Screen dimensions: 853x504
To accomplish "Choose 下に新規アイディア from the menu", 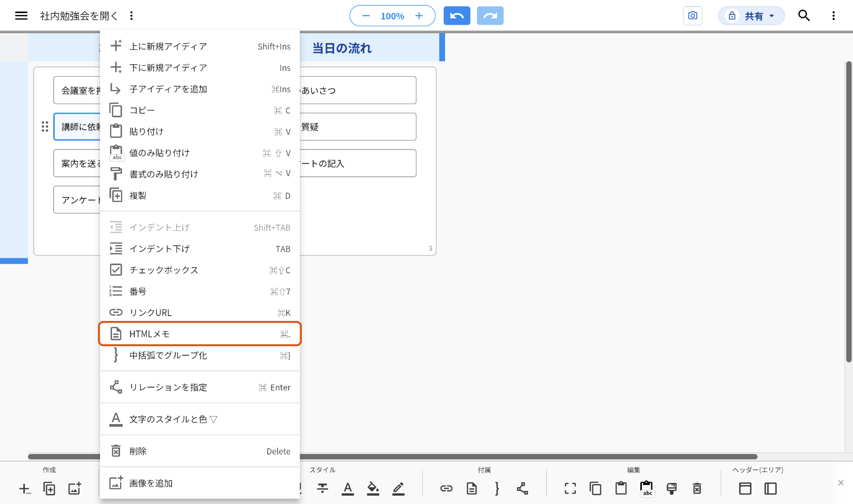I will [200, 68].
